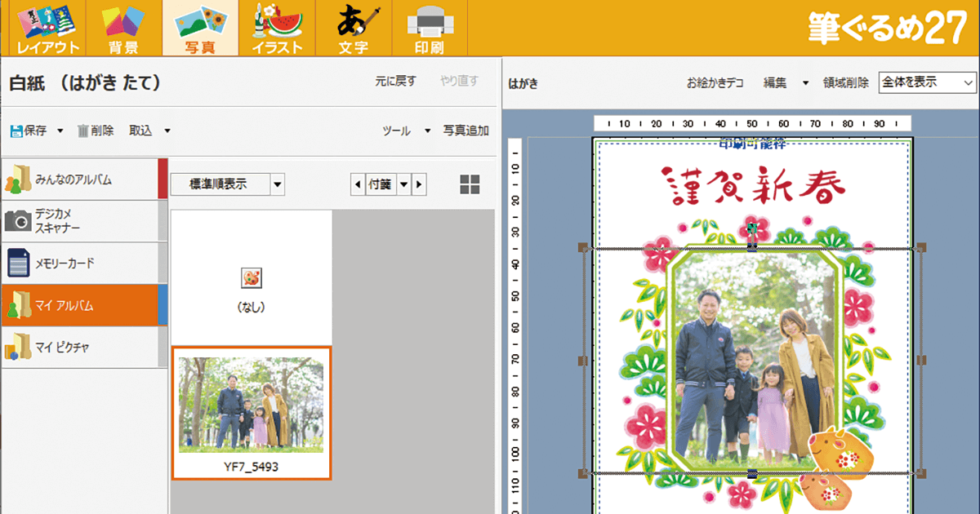Click the みんなのアルバム folder icon
Screen dimensions: 980x514
click(17, 179)
